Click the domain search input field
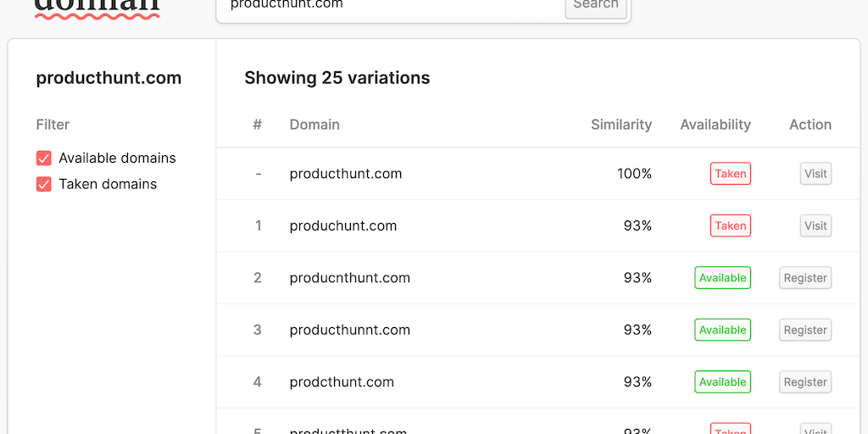This screenshot has width=868, height=434. 390,5
